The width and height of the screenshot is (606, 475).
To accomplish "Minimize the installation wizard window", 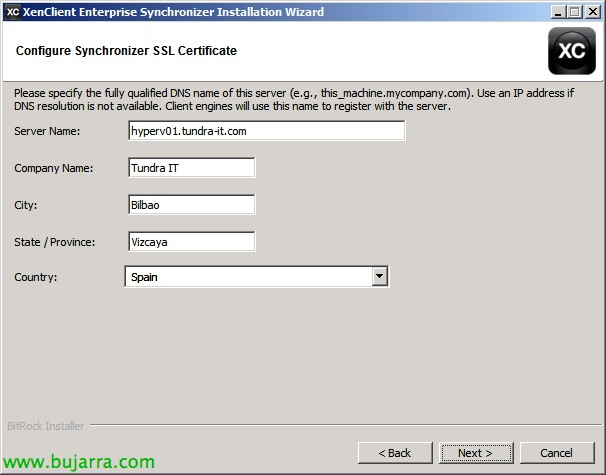I will coord(557,12).
